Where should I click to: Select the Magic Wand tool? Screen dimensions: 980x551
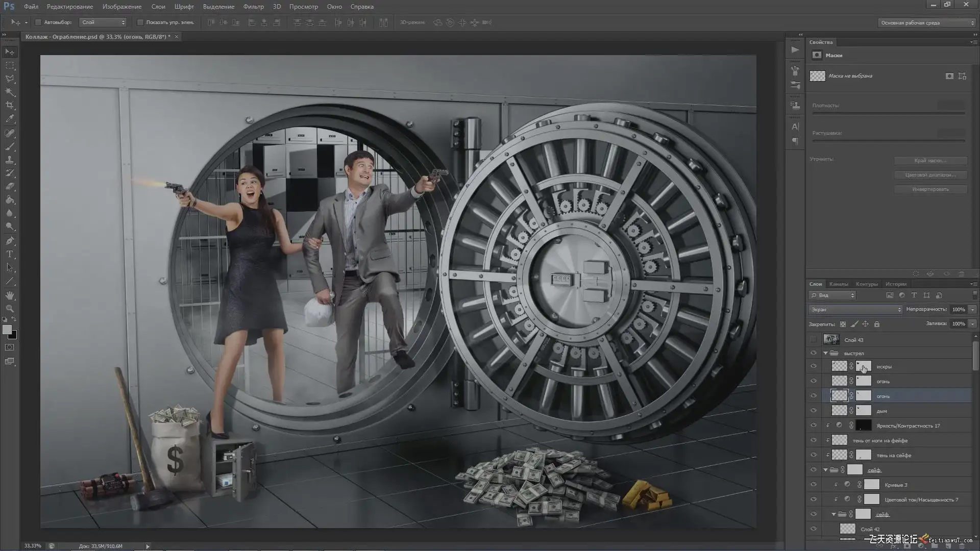click(x=10, y=92)
